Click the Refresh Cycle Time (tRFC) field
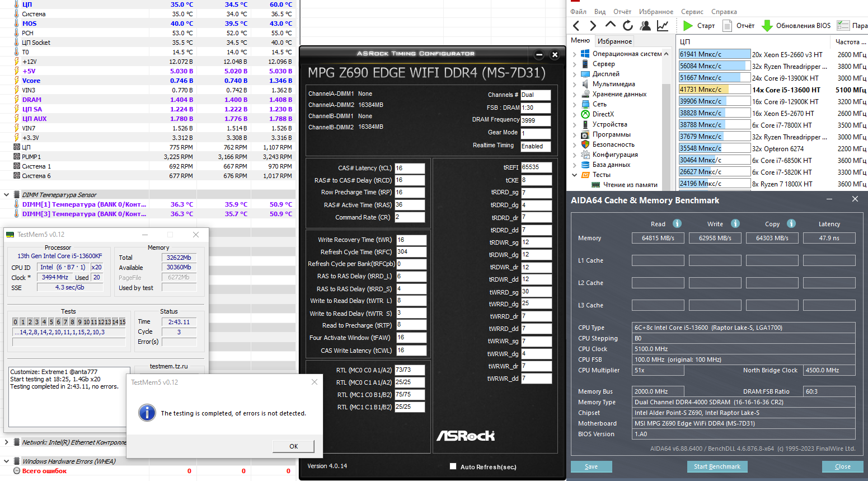Viewport: 868px width, 481px height. click(411, 252)
